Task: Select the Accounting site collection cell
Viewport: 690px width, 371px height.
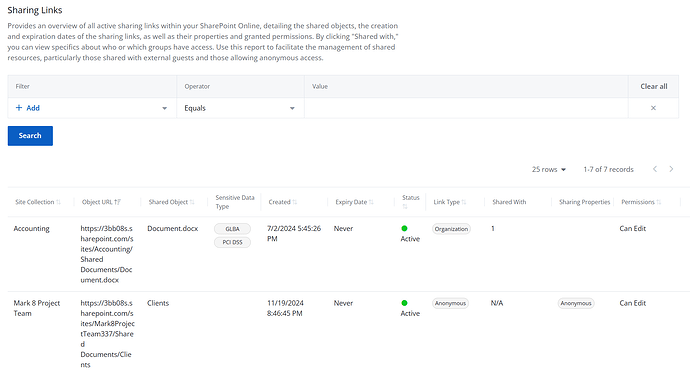Action: [32, 228]
